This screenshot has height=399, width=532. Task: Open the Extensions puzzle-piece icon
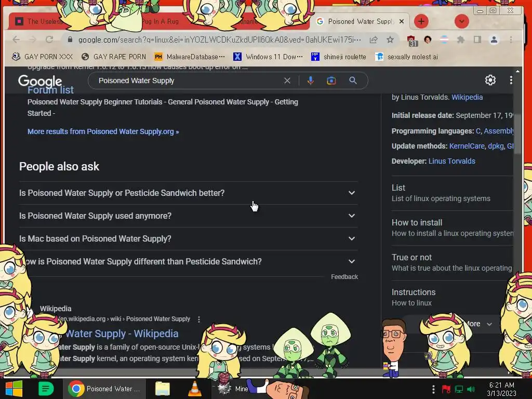coord(460,39)
